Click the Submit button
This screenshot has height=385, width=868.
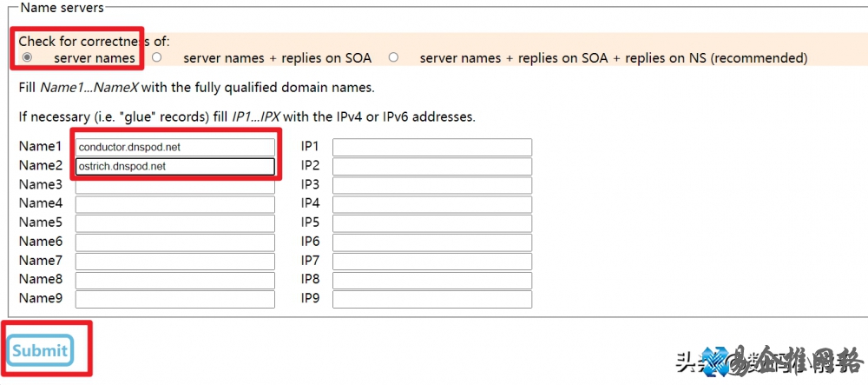click(x=41, y=350)
